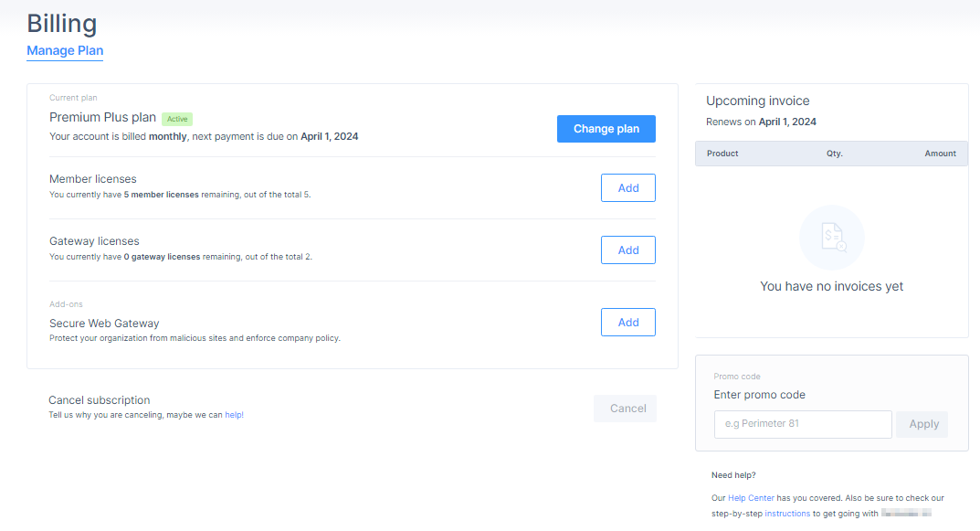Add more gateway licenses
980x531 pixels.
click(627, 250)
